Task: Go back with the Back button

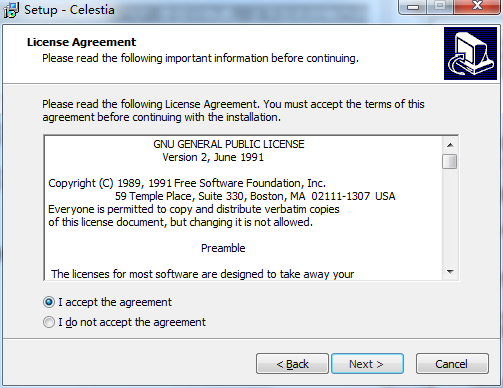Action: [292, 364]
